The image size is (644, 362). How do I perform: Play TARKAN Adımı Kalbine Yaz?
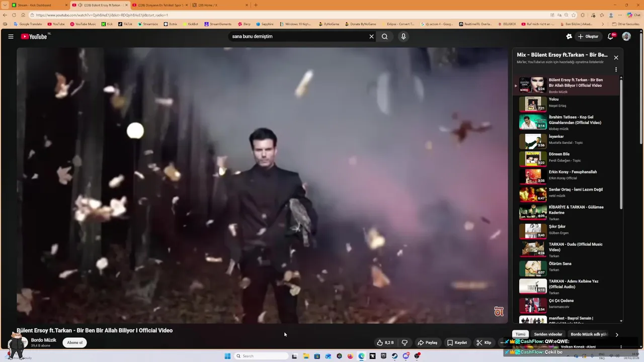(568, 286)
